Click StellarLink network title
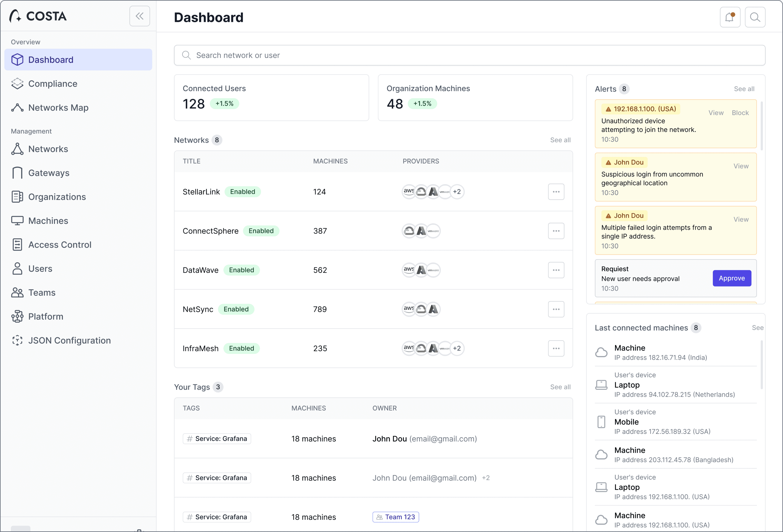 tap(201, 192)
